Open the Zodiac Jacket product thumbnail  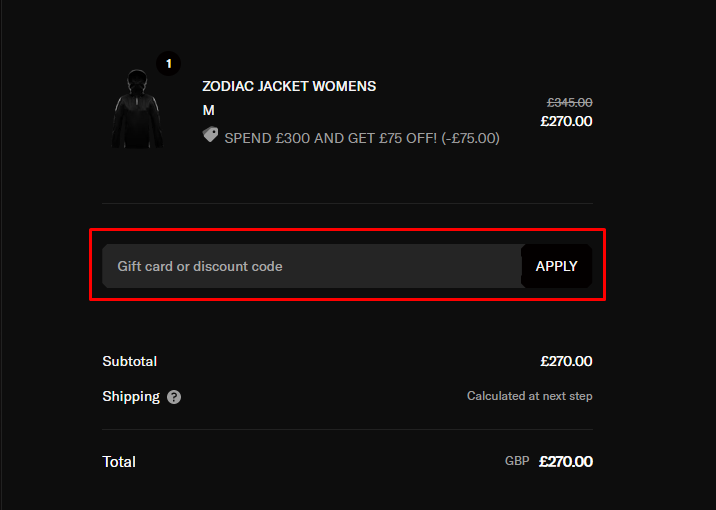tap(136, 108)
